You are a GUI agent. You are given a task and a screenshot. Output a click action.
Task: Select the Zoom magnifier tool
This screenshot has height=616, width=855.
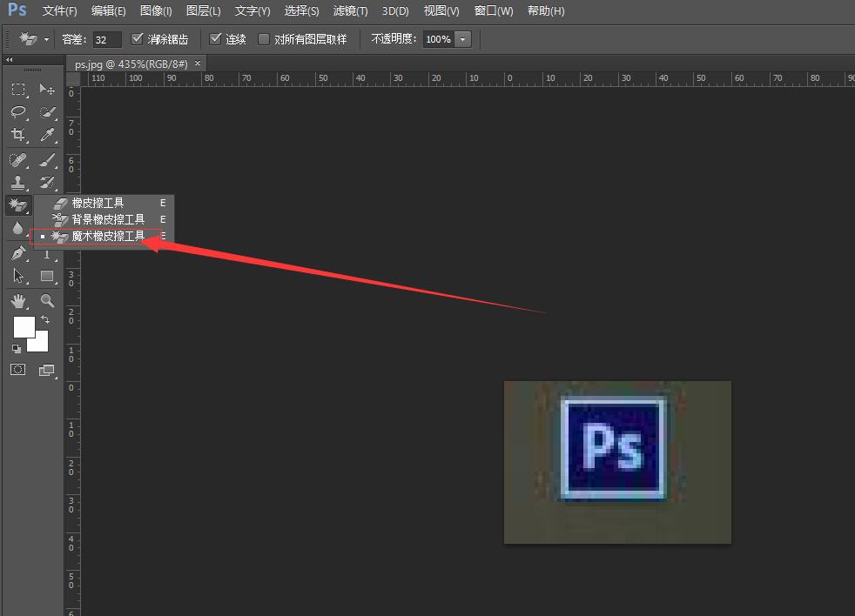tap(47, 301)
